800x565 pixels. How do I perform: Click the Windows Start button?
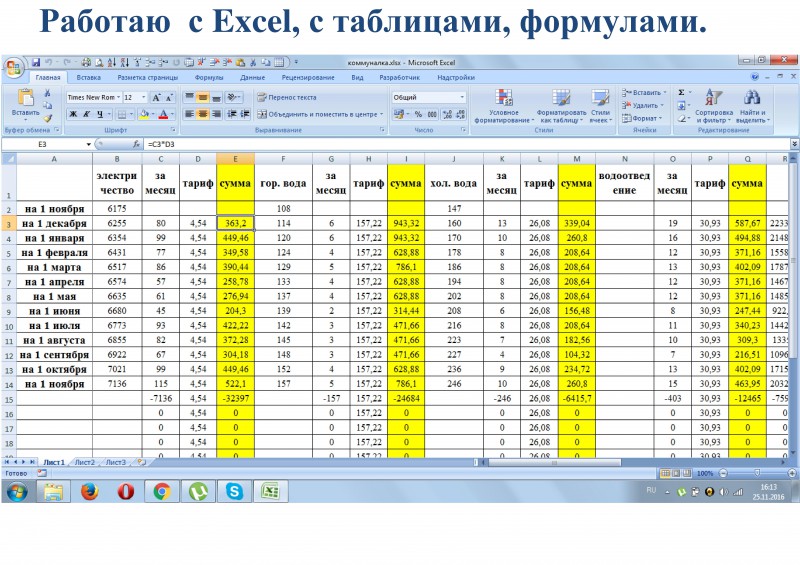coord(16,492)
